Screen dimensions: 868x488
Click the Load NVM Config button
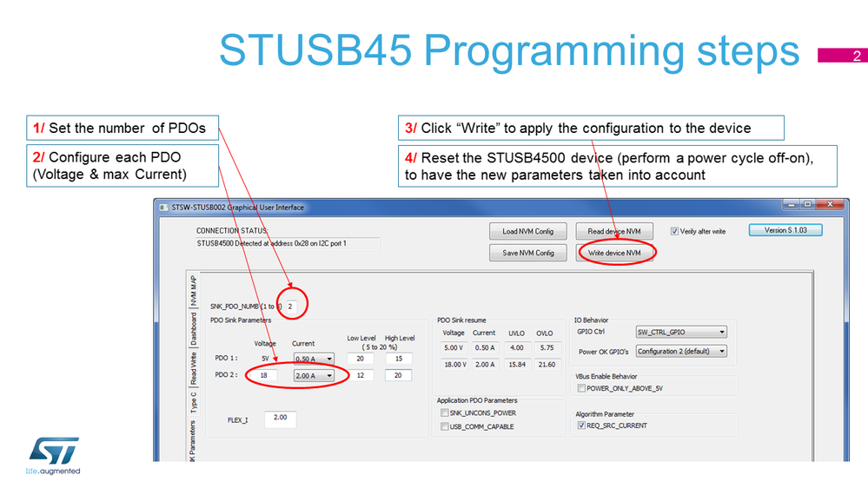pos(528,231)
